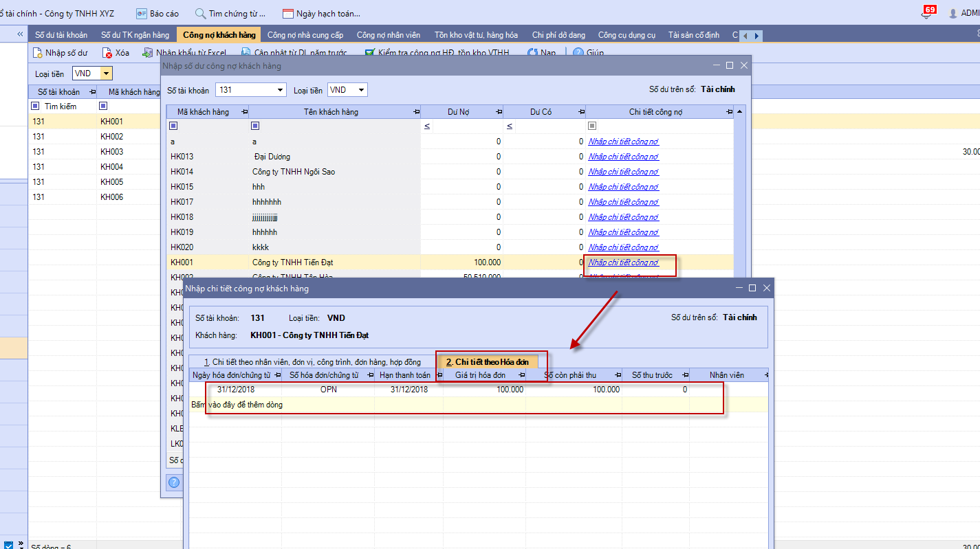Click the Dư Nợ filter input field
The width and height of the screenshot is (980, 549).
pyautogui.click(x=467, y=126)
